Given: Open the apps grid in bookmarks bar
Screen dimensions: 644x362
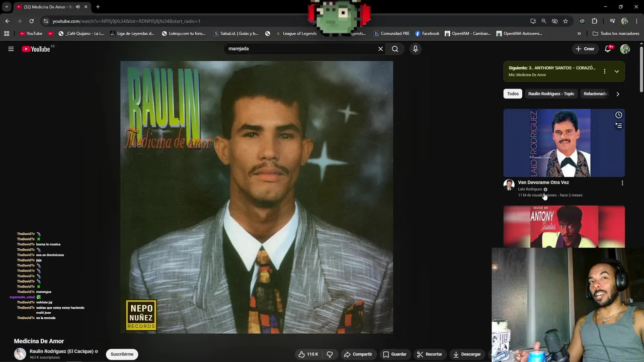Looking at the screenshot, I should [x=7, y=34].
